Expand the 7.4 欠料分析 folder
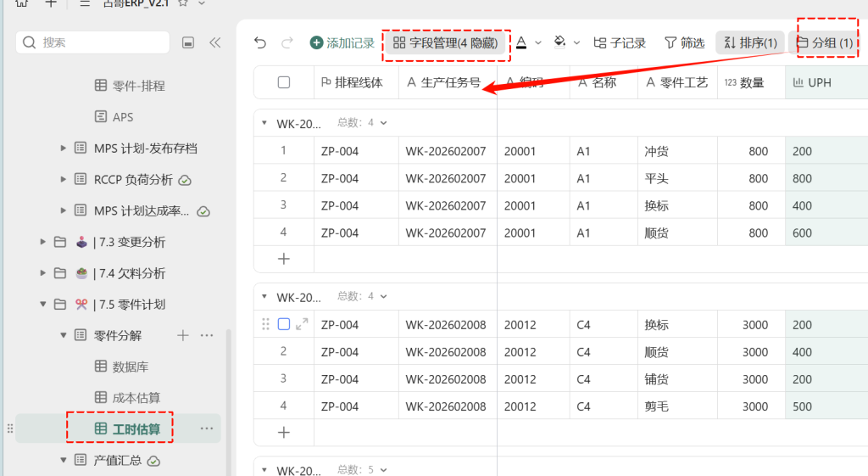The width and height of the screenshot is (868, 476). tap(42, 272)
